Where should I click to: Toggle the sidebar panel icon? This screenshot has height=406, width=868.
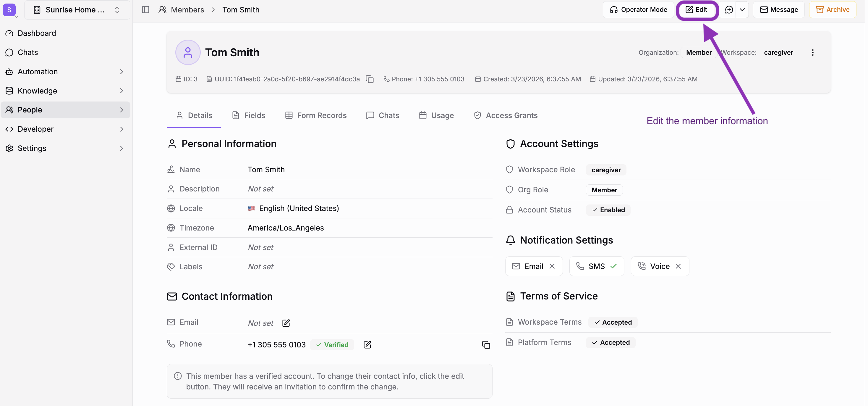[145, 10]
